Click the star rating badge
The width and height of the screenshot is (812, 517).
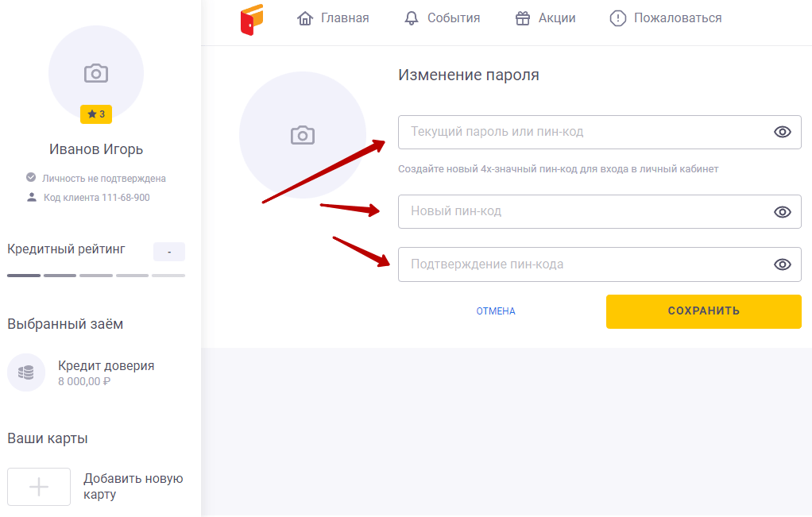tap(96, 114)
